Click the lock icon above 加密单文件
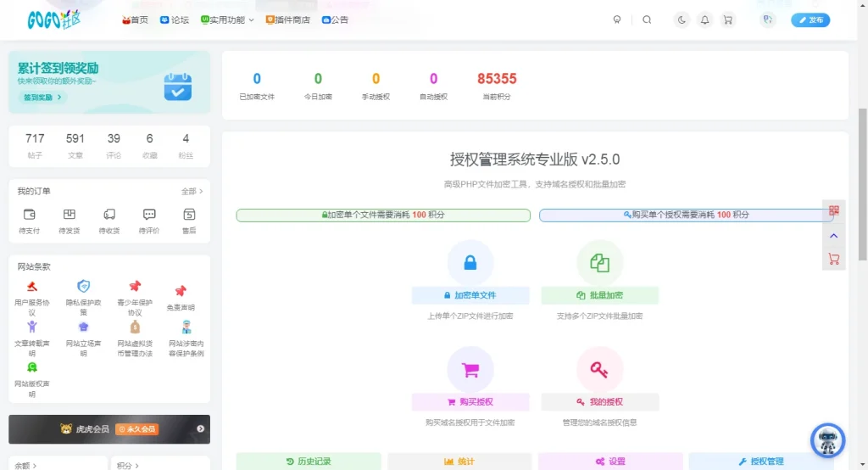The image size is (868, 470). [470, 263]
